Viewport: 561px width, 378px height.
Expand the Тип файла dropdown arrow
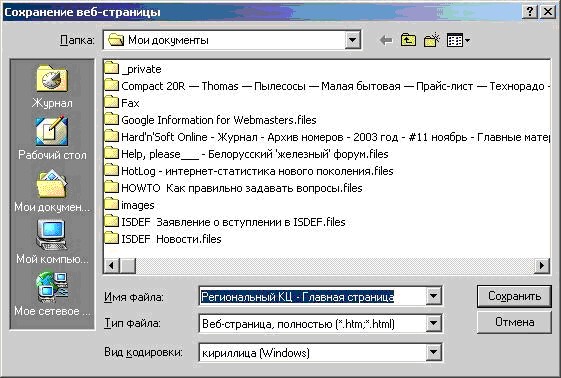[433, 323]
